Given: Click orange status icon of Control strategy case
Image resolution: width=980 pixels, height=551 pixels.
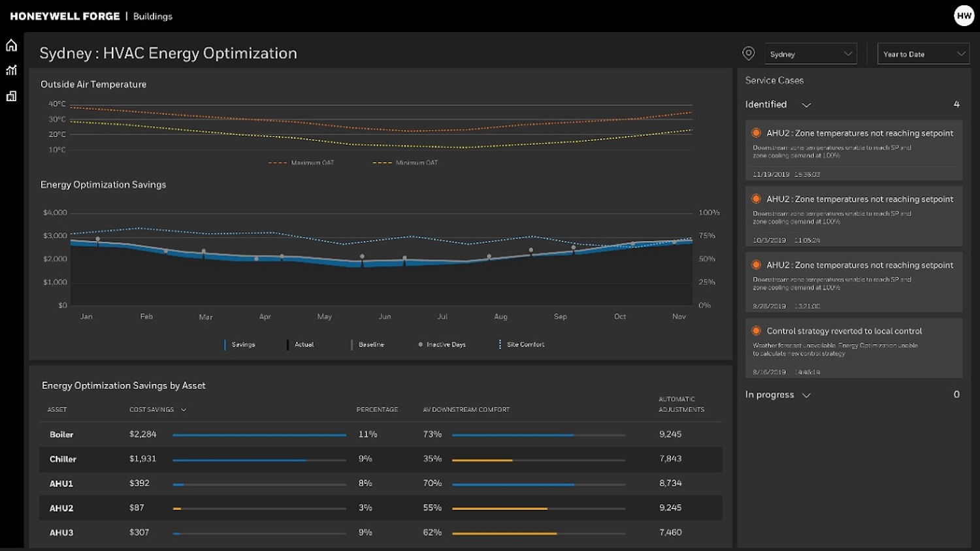Looking at the screenshot, I should coord(756,330).
